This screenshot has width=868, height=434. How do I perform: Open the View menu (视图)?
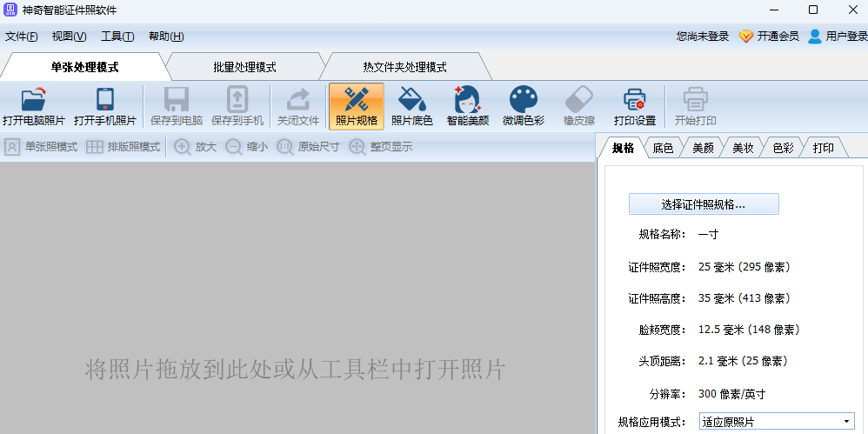coord(69,37)
